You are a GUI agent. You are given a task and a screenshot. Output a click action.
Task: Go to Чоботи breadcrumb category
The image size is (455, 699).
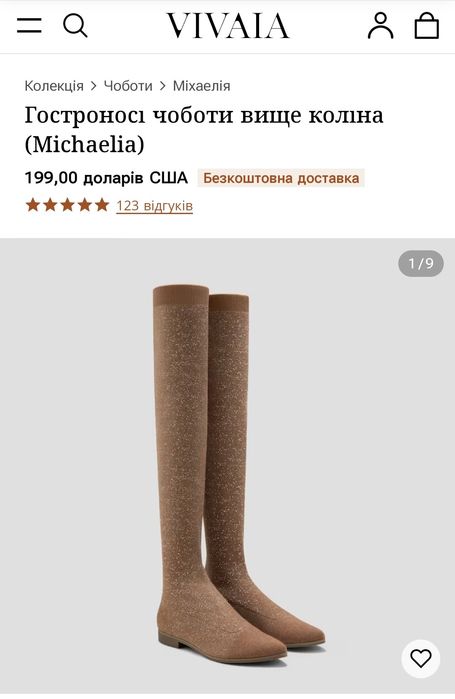[x=128, y=86]
